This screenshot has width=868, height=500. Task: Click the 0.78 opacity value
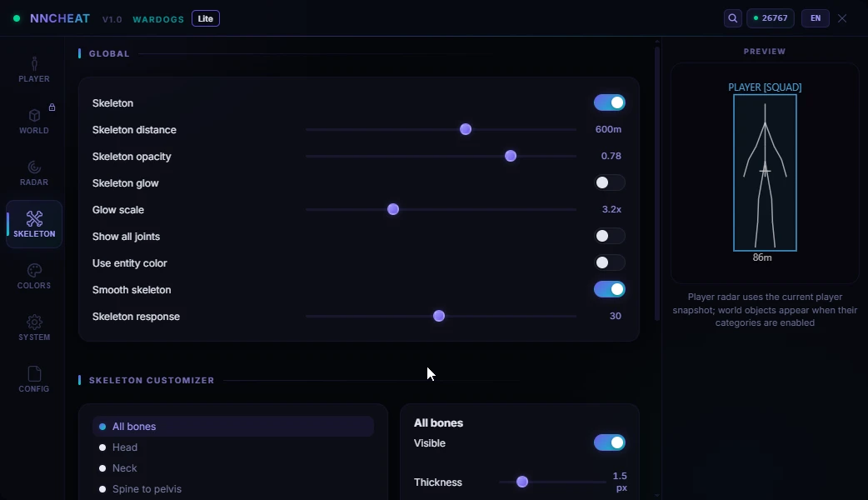pos(611,156)
